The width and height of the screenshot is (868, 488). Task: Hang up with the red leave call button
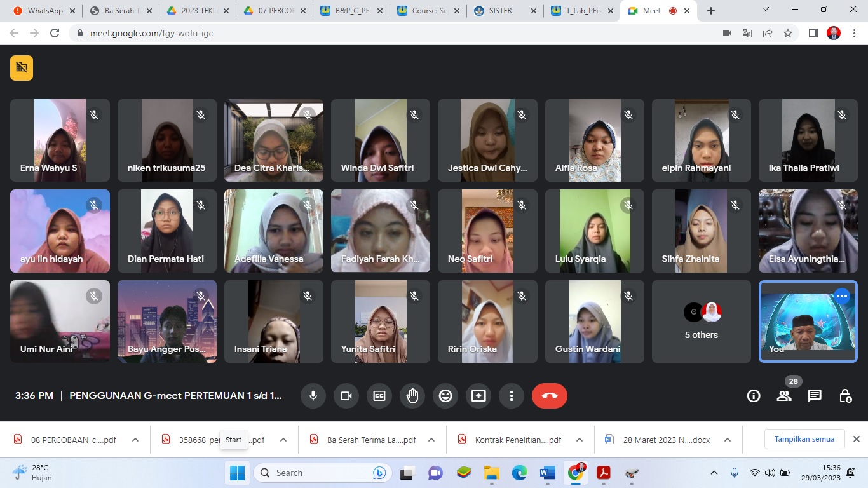pyautogui.click(x=550, y=396)
